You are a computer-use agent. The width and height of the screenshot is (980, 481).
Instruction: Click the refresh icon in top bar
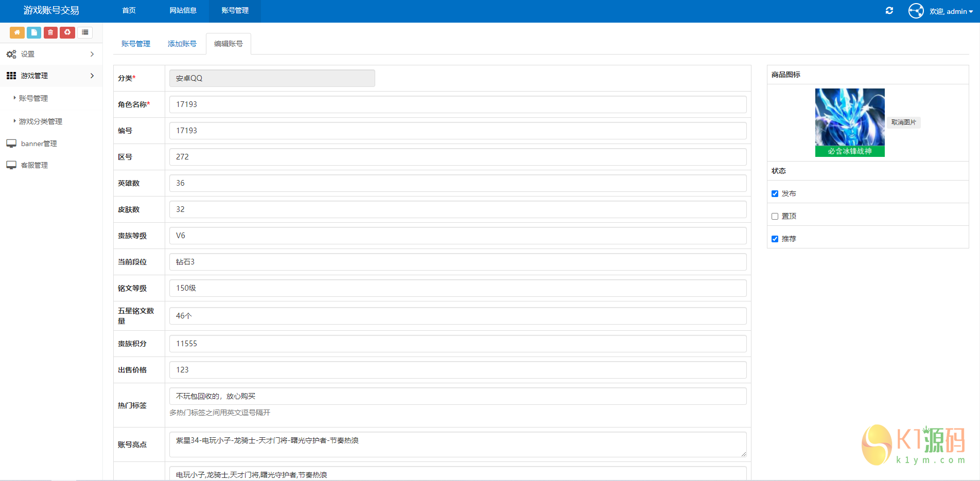[889, 11]
